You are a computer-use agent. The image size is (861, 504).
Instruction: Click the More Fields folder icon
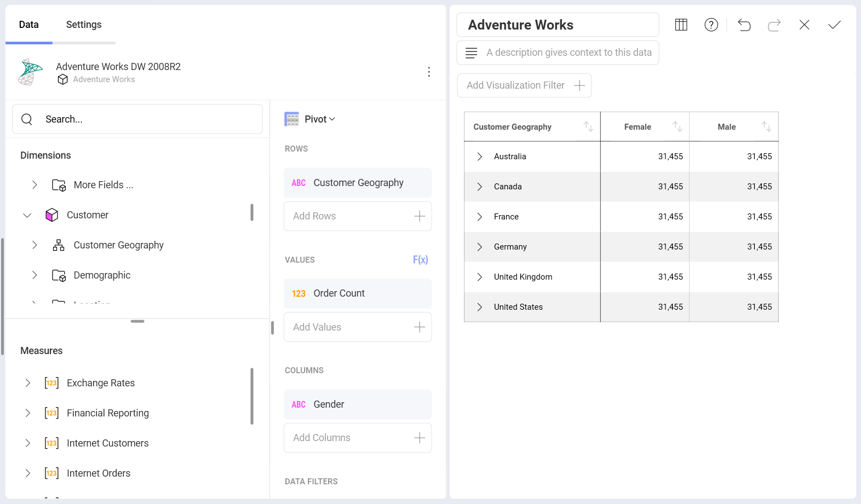[x=59, y=185]
